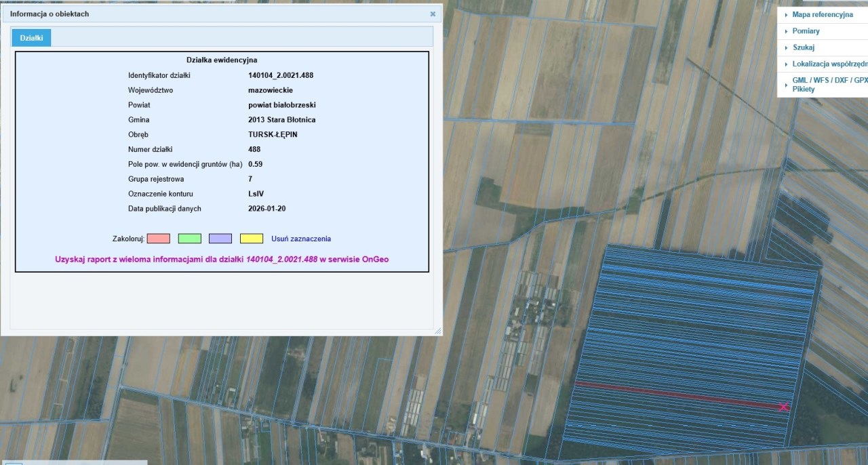Click the powiat białobrzeski value

(282, 105)
